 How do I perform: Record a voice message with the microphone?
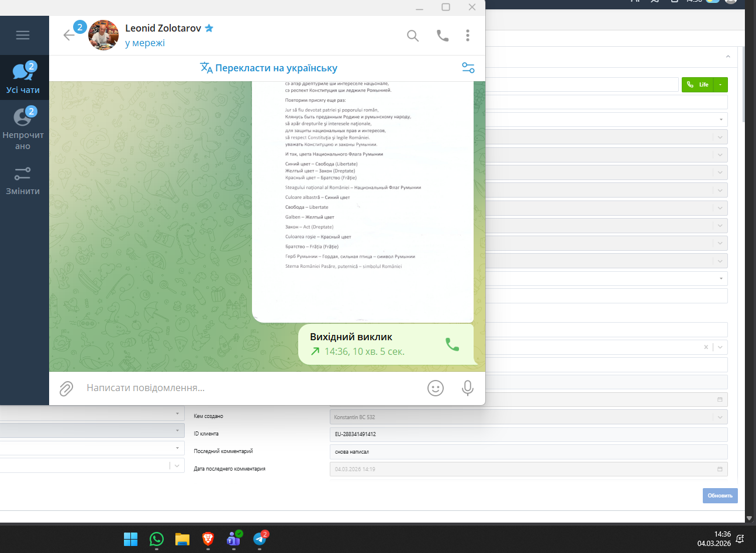click(468, 388)
